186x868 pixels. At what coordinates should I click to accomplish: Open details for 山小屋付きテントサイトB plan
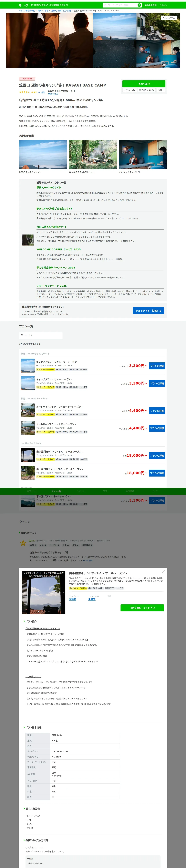157,473
